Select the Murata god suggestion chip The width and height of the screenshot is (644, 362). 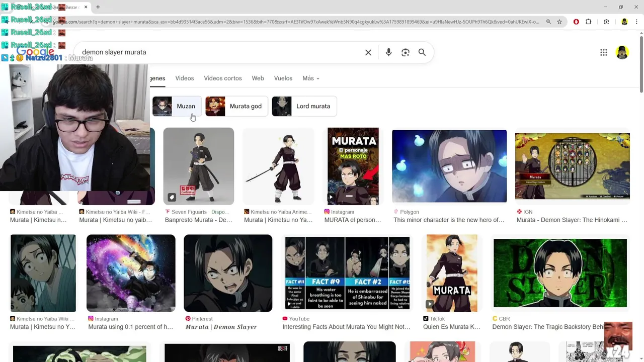(236, 106)
